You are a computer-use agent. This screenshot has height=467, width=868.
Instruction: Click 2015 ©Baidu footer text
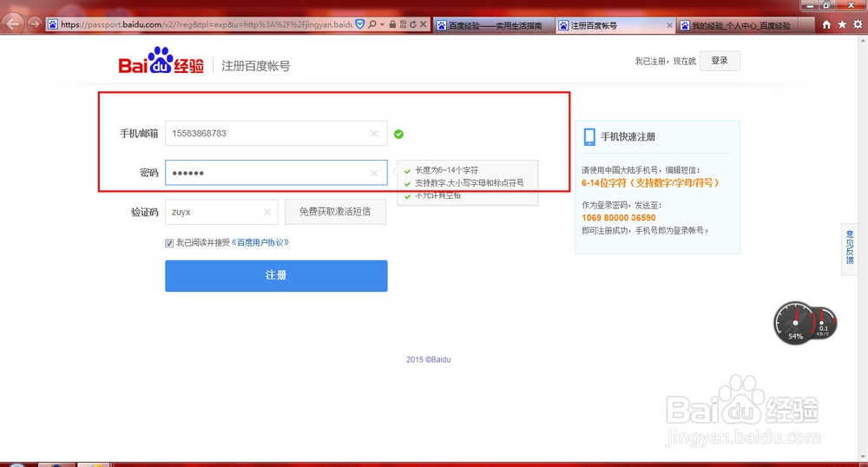coord(429,359)
